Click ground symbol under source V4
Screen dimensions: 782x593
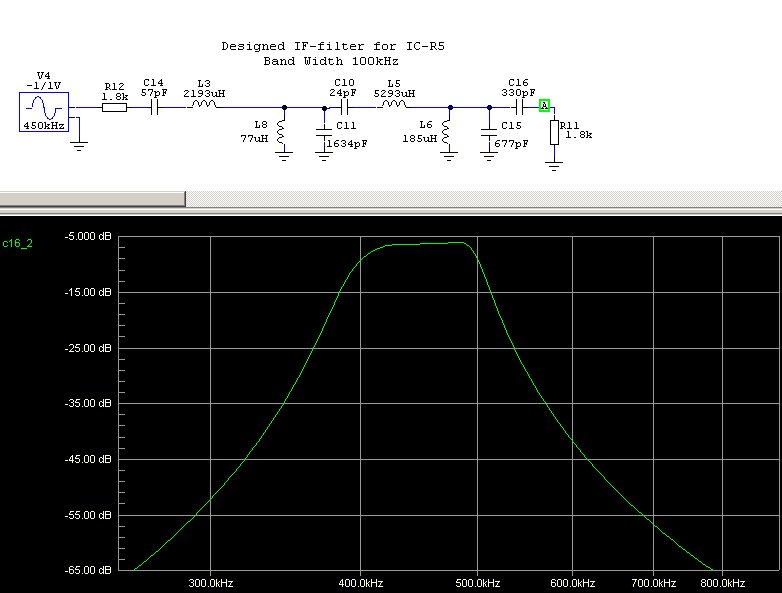[x=79, y=146]
